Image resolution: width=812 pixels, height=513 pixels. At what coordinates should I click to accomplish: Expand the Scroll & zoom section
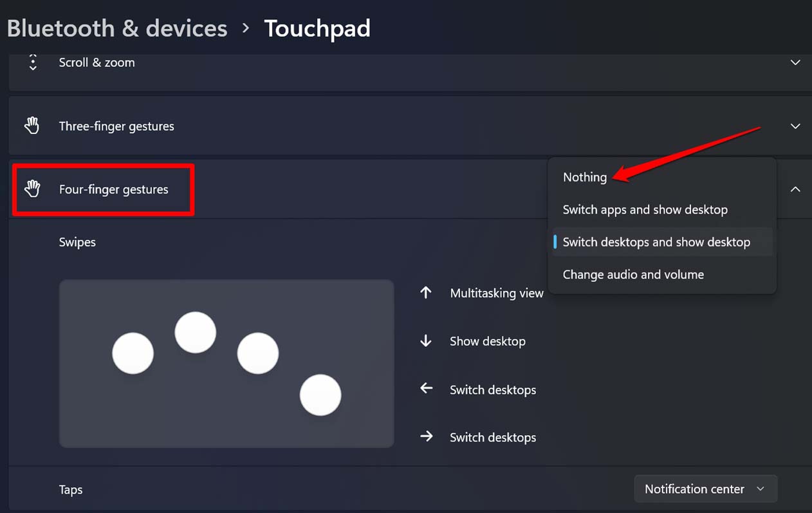[795, 62]
